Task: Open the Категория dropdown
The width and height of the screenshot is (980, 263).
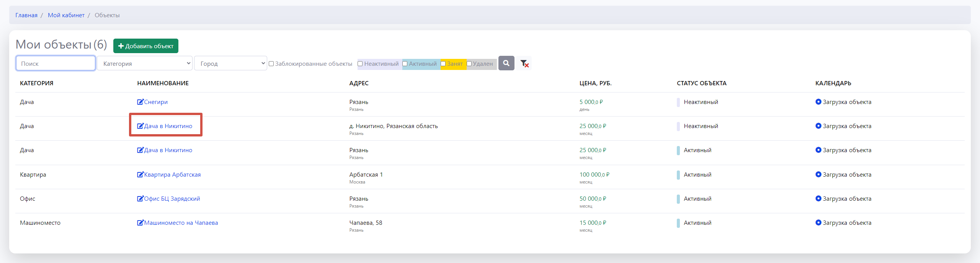Action: (x=144, y=63)
